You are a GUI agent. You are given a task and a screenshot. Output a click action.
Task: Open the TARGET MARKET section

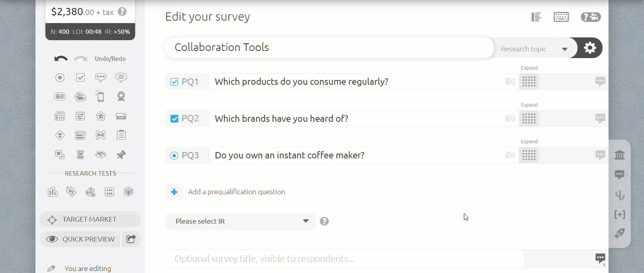coord(90,219)
